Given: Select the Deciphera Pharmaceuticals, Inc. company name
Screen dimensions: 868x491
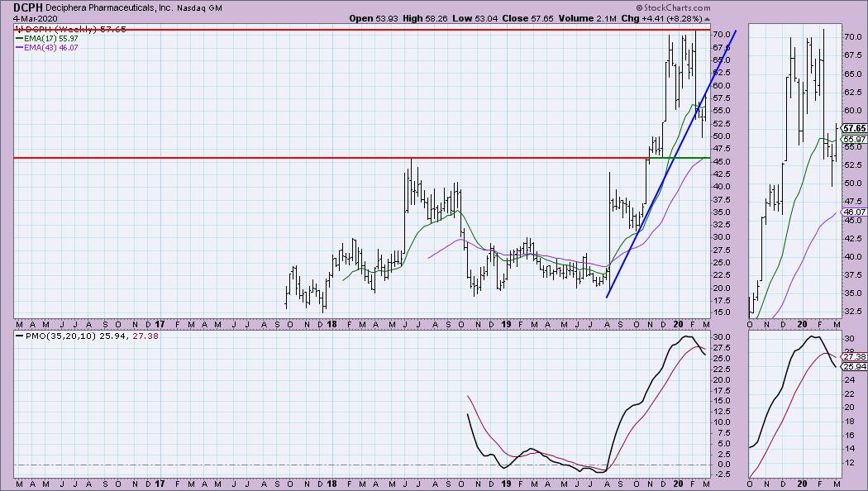Looking at the screenshot, I should click(110, 8).
